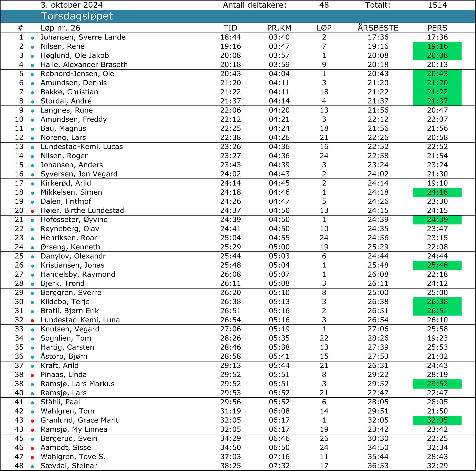Select the Torsdagsløpet title in the blue banner
The height and width of the screenshot is (471, 476).
pyautogui.click(x=77, y=16)
